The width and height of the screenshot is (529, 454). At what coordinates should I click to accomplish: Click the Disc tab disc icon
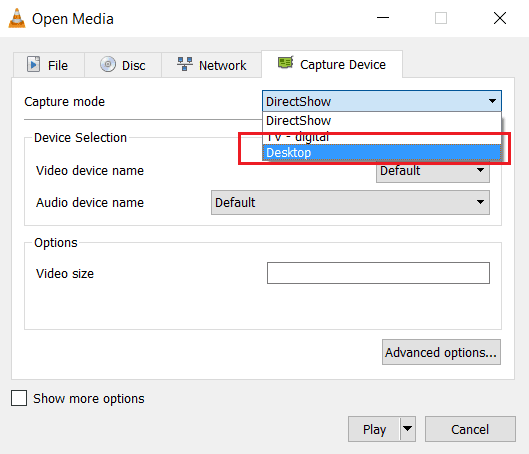coord(108,64)
